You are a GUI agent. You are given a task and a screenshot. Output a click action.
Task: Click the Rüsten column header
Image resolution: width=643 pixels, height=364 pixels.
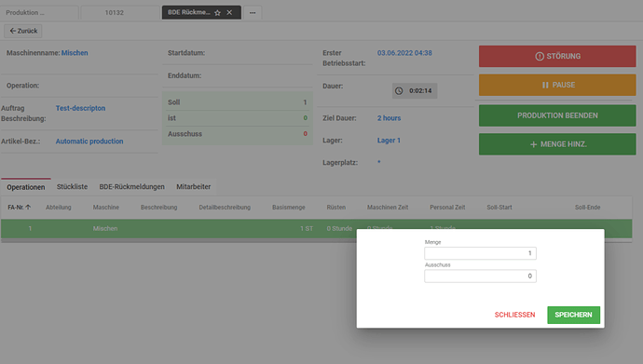(335, 208)
